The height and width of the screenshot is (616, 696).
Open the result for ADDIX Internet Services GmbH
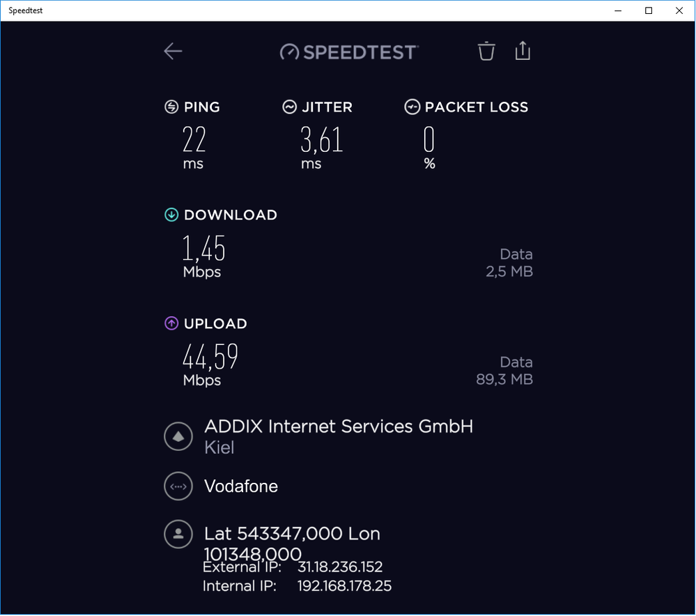click(339, 426)
